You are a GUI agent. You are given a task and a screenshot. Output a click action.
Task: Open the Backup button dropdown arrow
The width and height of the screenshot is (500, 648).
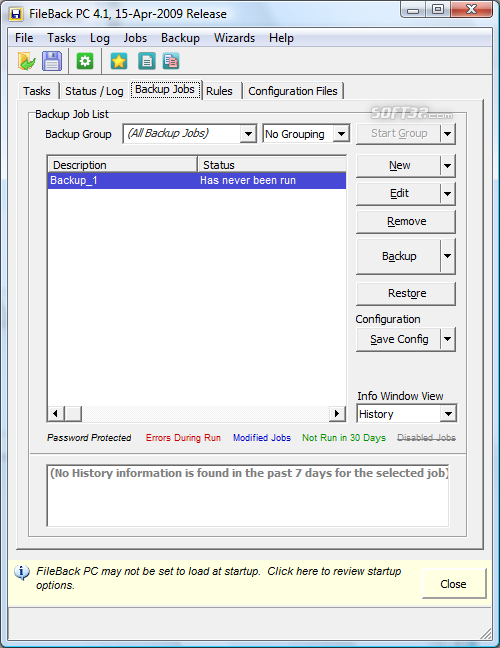coord(448,256)
